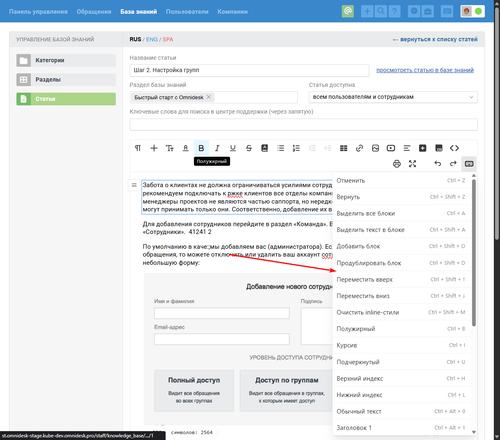The image size is (500, 440).
Task: Undo last edit with the arrow icon
Action: (x=438, y=164)
